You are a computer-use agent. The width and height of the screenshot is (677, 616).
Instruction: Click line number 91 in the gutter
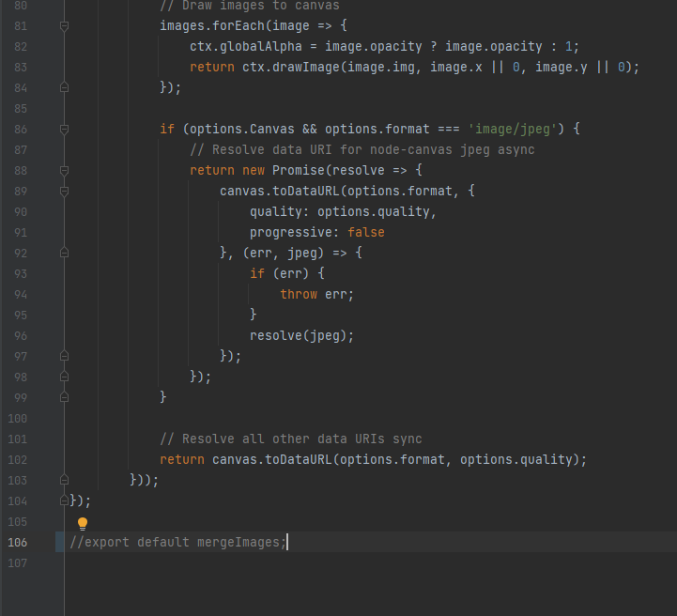pyautogui.click(x=21, y=233)
